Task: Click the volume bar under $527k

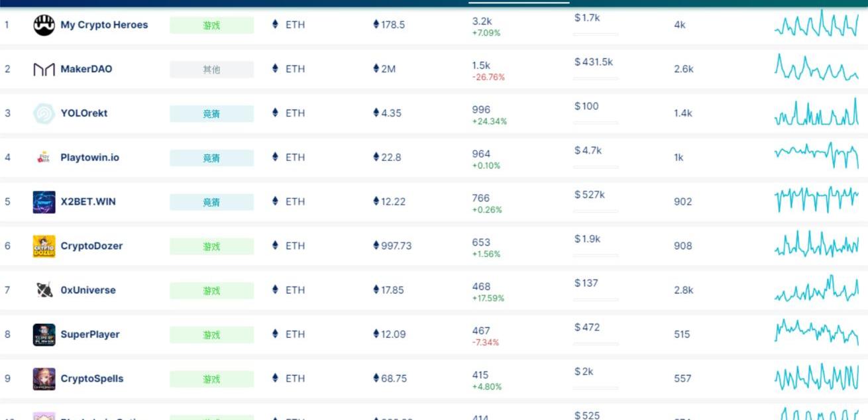Action: pyautogui.click(x=596, y=211)
